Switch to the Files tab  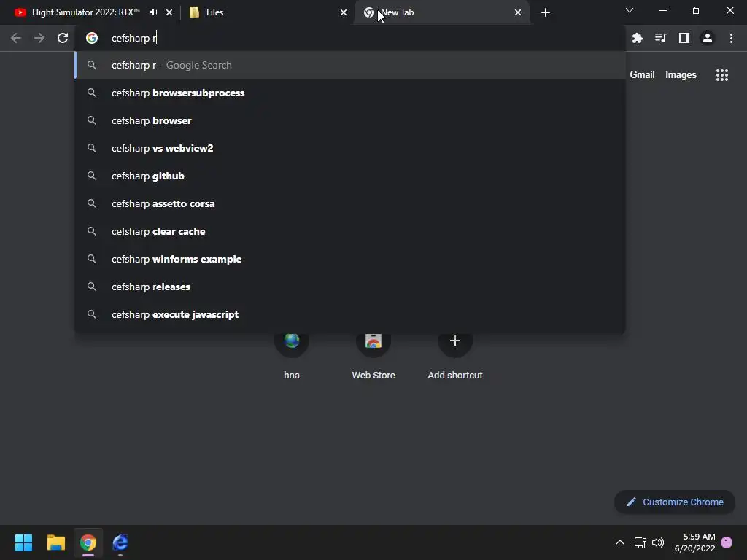pos(267,12)
